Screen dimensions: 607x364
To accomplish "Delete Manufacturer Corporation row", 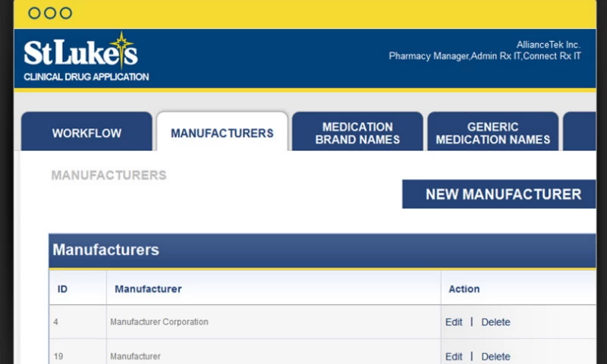I will point(495,322).
